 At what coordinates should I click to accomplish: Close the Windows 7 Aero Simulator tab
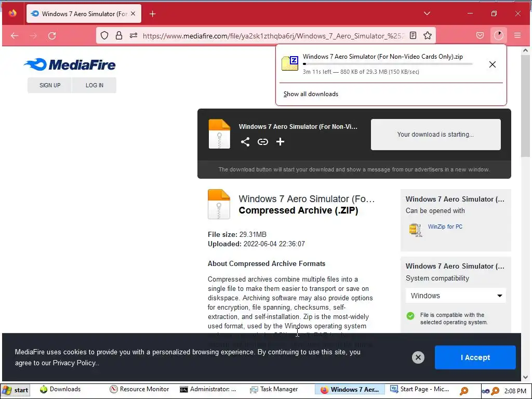pyautogui.click(x=133, y=14)
